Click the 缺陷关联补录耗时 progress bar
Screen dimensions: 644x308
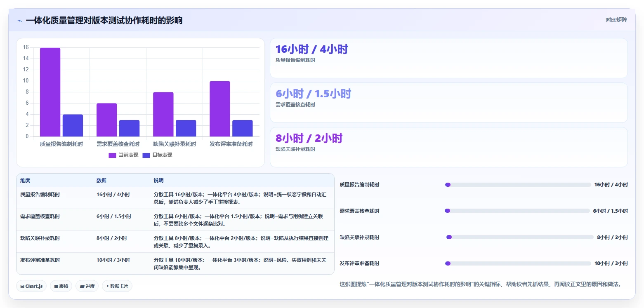520,237
